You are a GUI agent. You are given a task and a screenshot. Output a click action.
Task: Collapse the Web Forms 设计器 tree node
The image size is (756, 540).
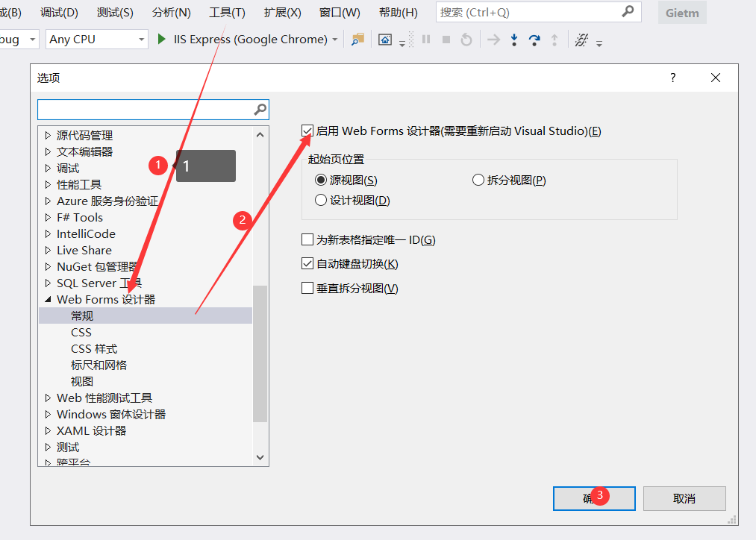click(x=49, y=299)
